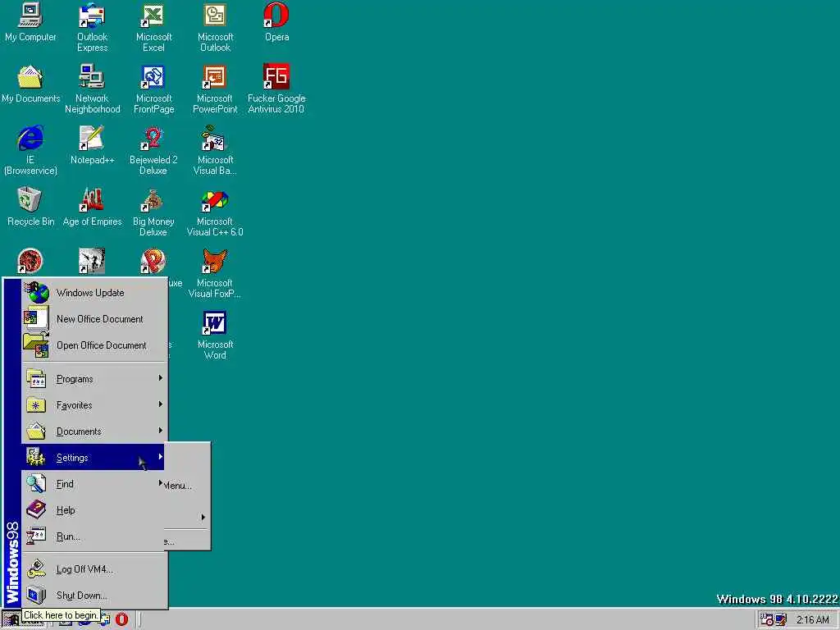Choose New Office Document in Start menu
This screenshot has height=630, width=840.
point(94,319)
